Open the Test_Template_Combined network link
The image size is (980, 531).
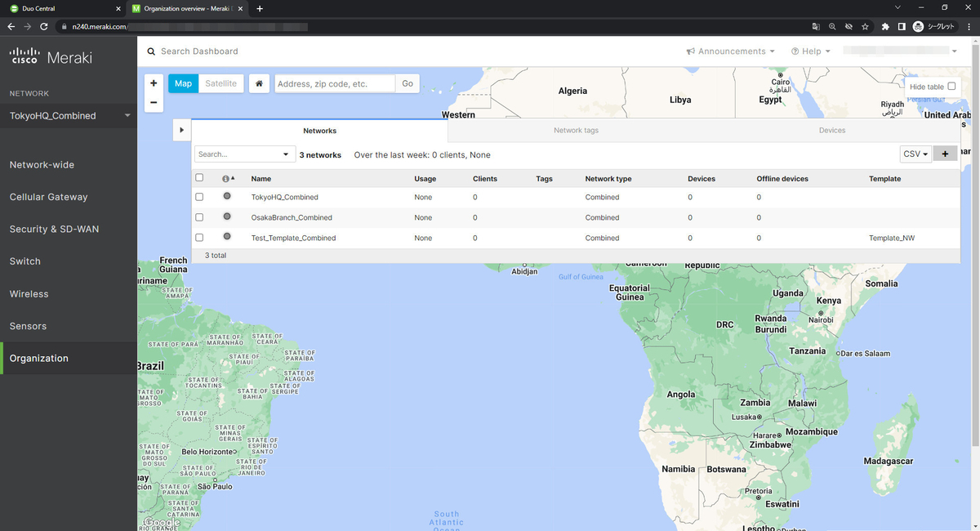point(293,238)
